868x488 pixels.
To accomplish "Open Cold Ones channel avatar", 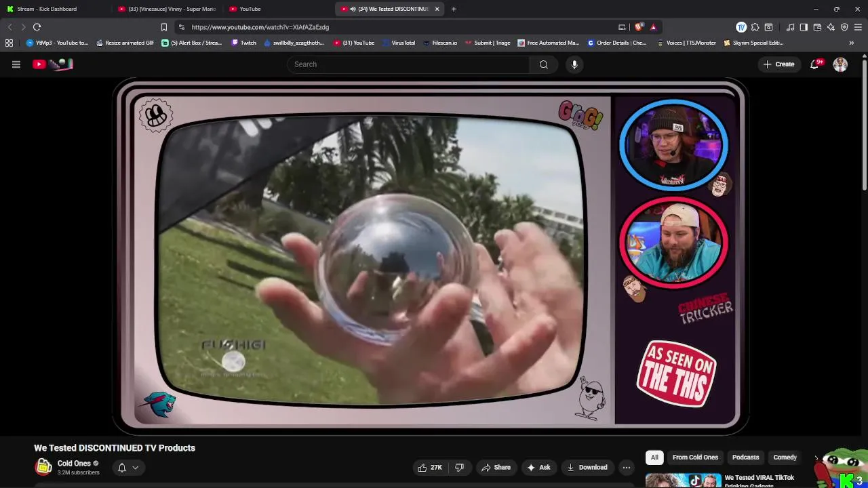I will pyautogui.click(x=43, y=467).
